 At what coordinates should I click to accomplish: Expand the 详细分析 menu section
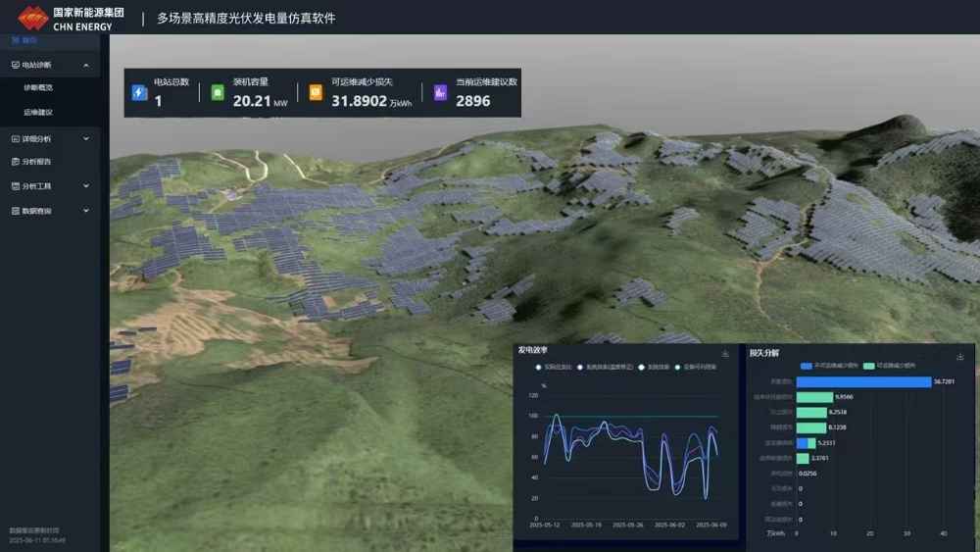click(x=86, y=139)
